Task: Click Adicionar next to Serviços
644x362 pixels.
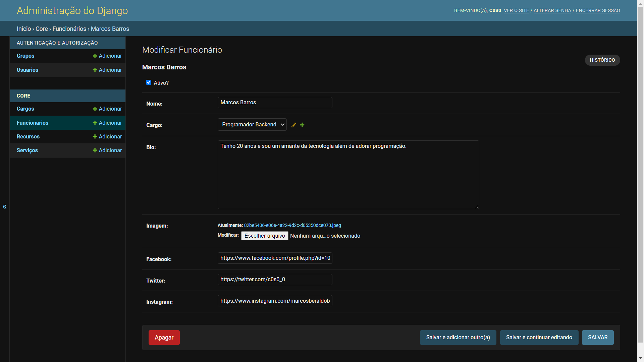Action: pos(107,150)
